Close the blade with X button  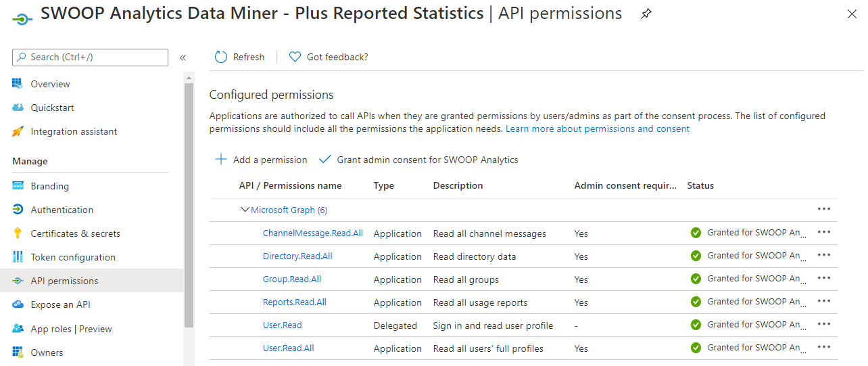pyautogui.click(x=852, y=14)
